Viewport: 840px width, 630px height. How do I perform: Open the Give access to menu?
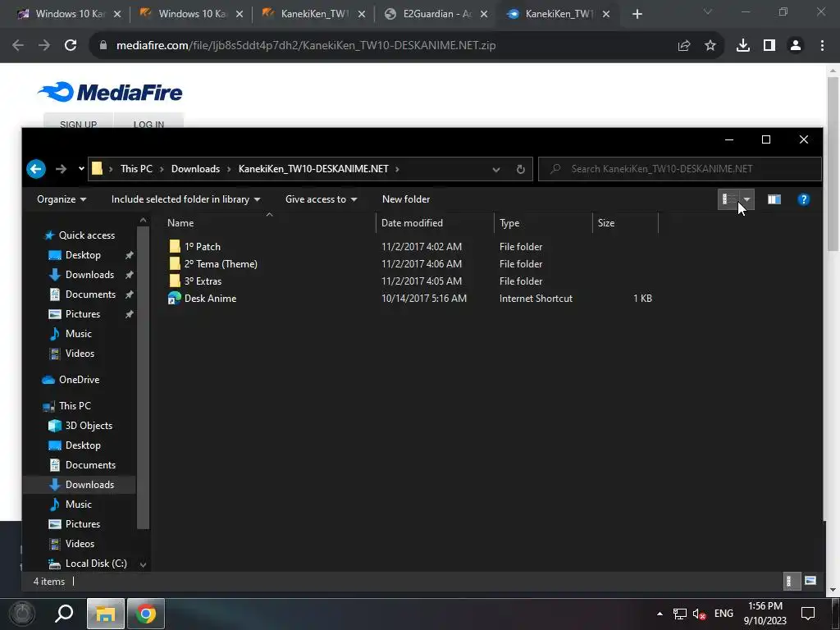(321, 199)
